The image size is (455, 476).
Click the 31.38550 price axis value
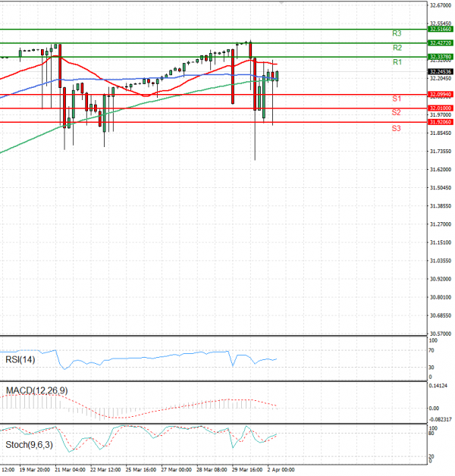(441, 206)
